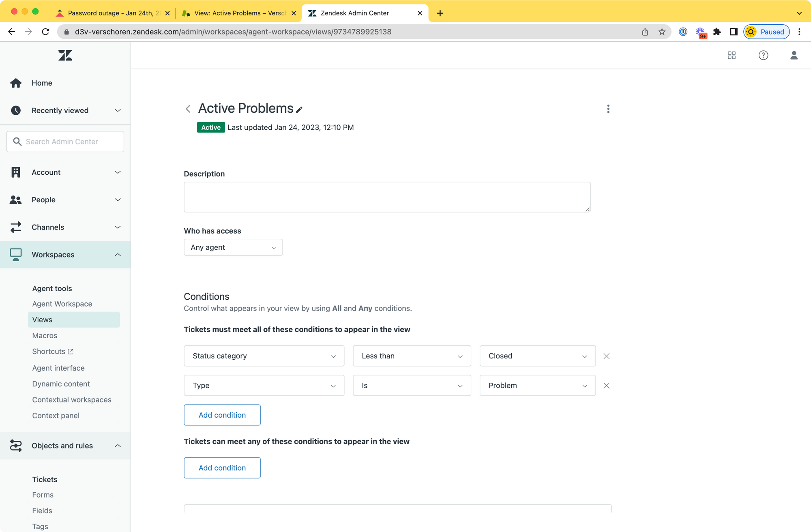Click the help question mark icon
811x532 pixels.
[763, 55]
